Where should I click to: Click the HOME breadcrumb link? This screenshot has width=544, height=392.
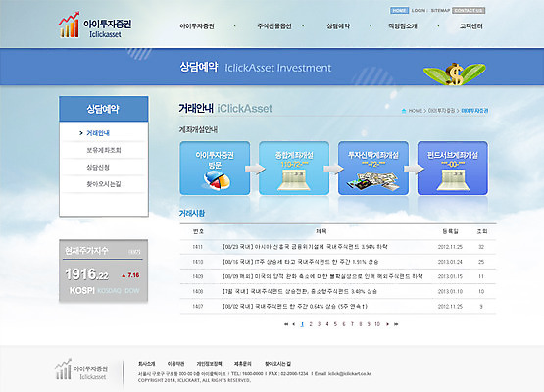pyautogui.click(x=415, y=111)
